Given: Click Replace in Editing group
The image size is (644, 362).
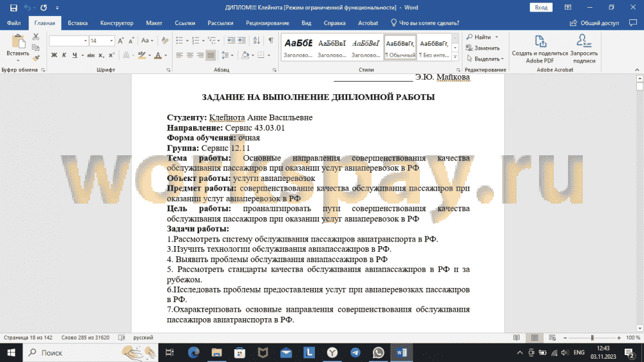Looking at the screenshot, I should pos(483,48).
